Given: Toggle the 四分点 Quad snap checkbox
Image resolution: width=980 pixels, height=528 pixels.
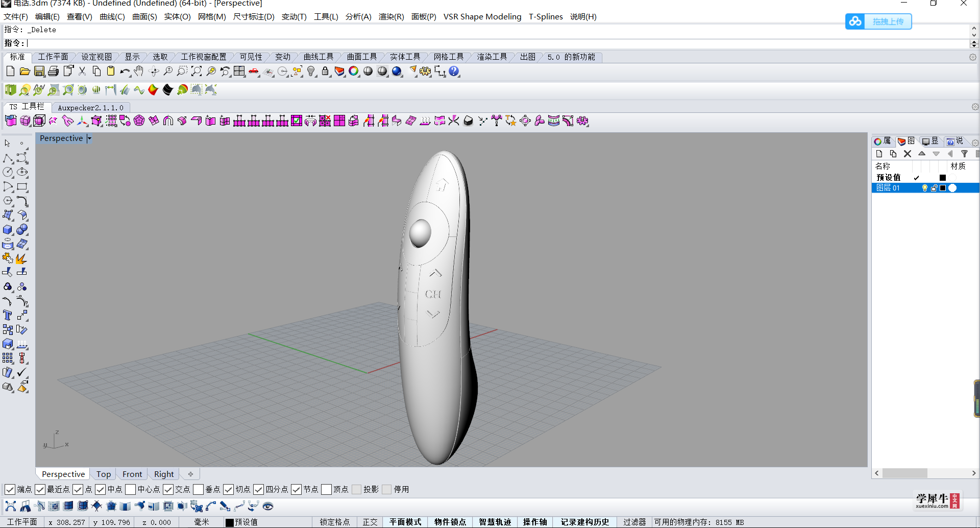Looking at the screenshot, I should 258,490.
